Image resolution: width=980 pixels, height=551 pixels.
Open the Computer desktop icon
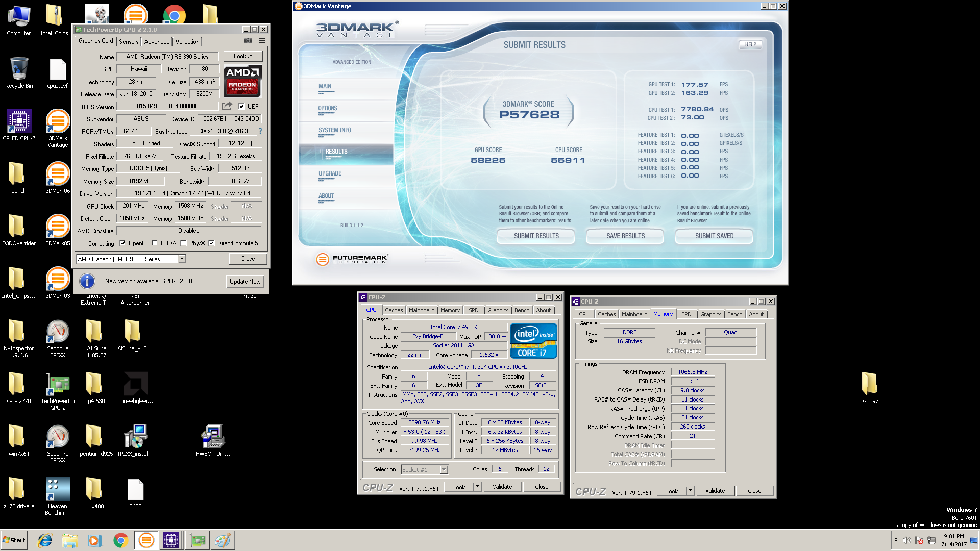point(19,20)
